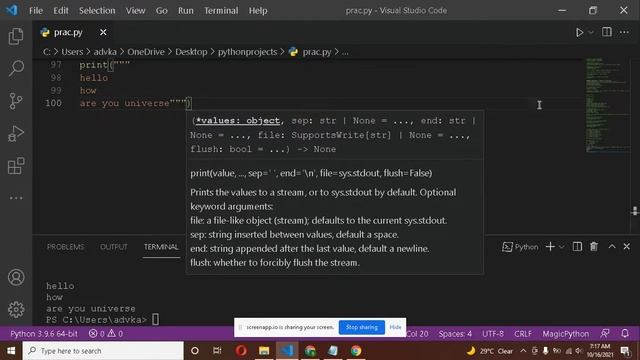Run the Python file with play icon
The image size is (640, 360).
[579, 32]
